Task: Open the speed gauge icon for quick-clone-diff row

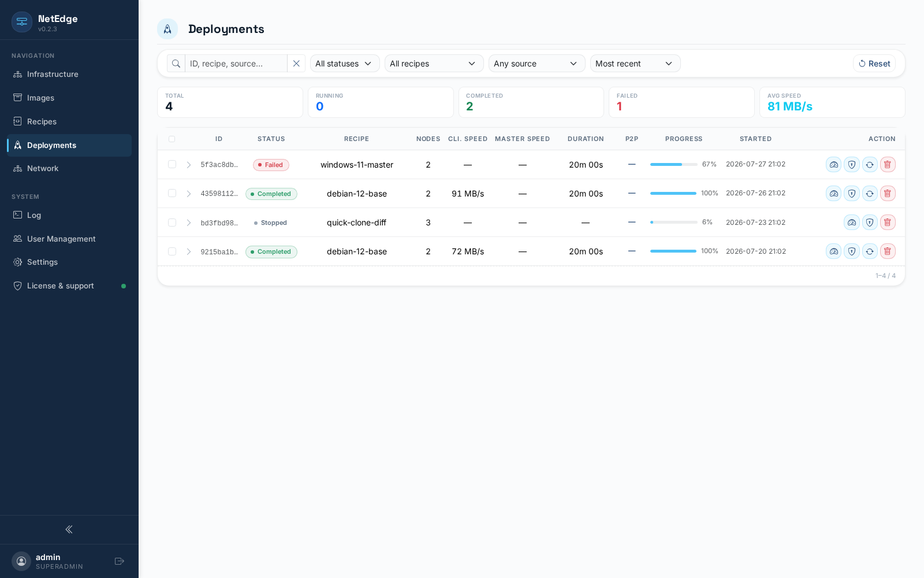Action: tap(852, 223)
